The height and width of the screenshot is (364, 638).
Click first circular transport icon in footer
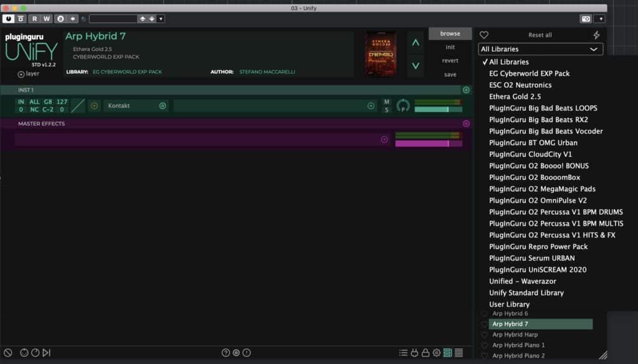tap(24, 353)
